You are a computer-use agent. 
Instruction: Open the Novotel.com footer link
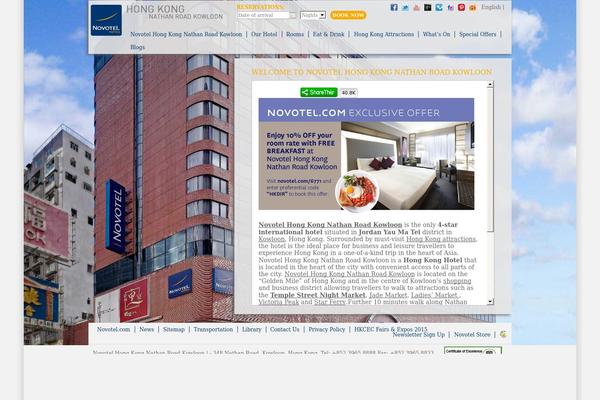113,329
